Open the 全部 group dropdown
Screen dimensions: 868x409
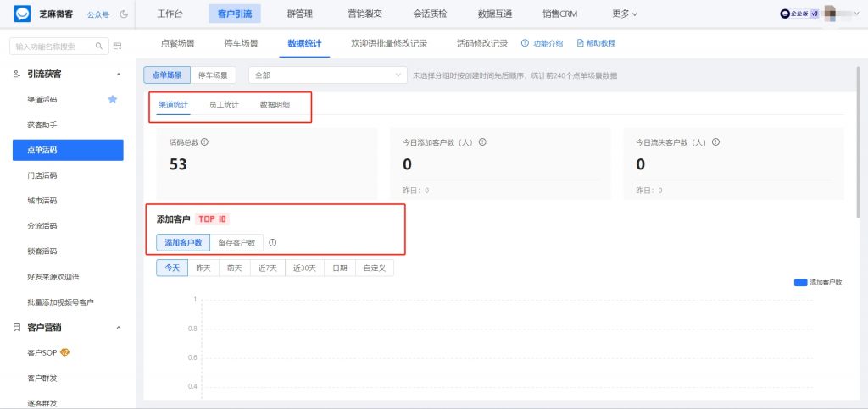pyautogui.click(x=328, y=75)
